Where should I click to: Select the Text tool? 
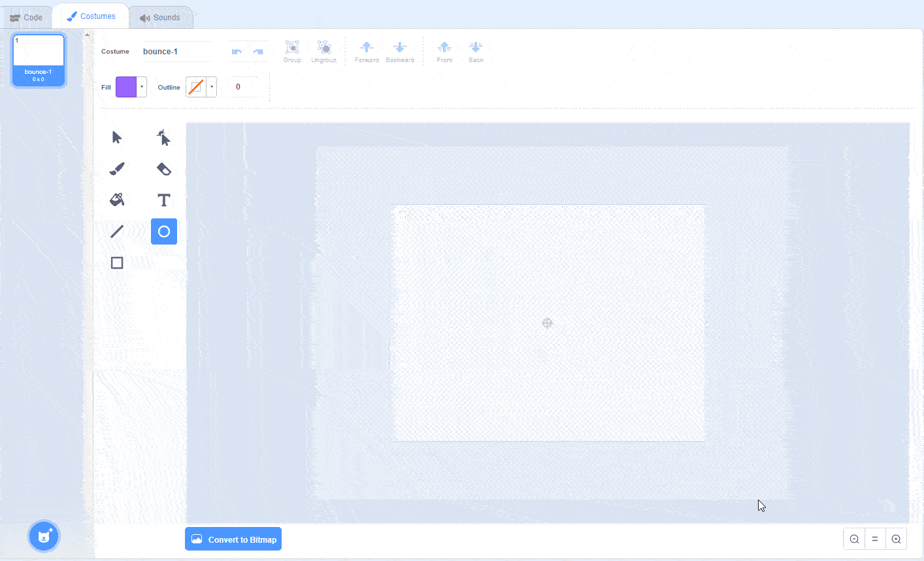163,199
